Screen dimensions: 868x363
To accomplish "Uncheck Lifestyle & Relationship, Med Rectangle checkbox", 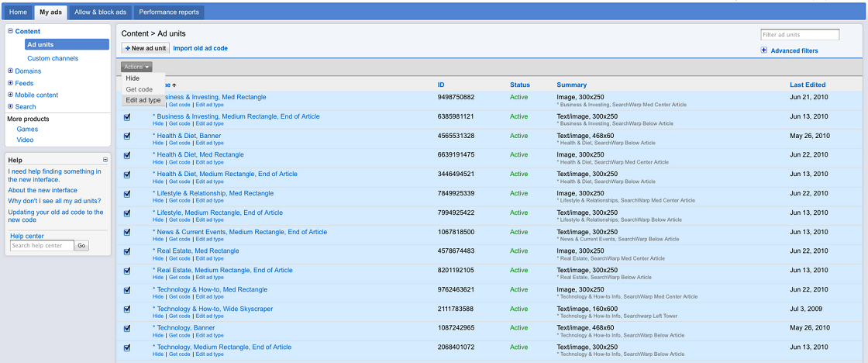I will pos(127,194).
